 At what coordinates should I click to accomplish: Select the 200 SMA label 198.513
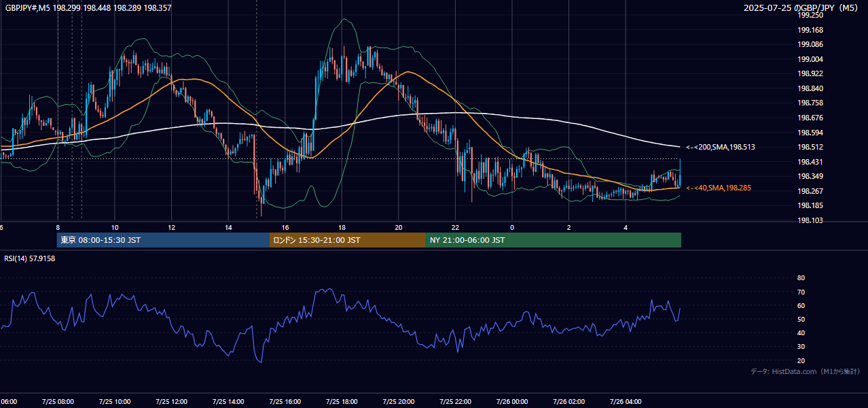pyautogui.click(x=721, y=147)
